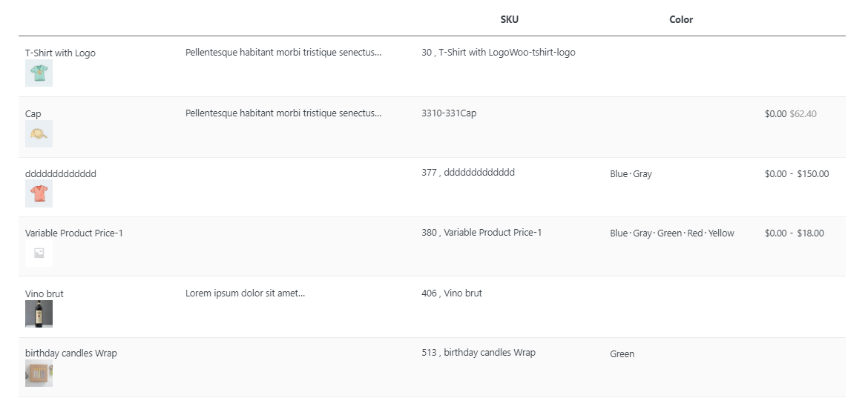
Task: Open the T-Shirt with Logo product name
Action: [x=60, y=53]
